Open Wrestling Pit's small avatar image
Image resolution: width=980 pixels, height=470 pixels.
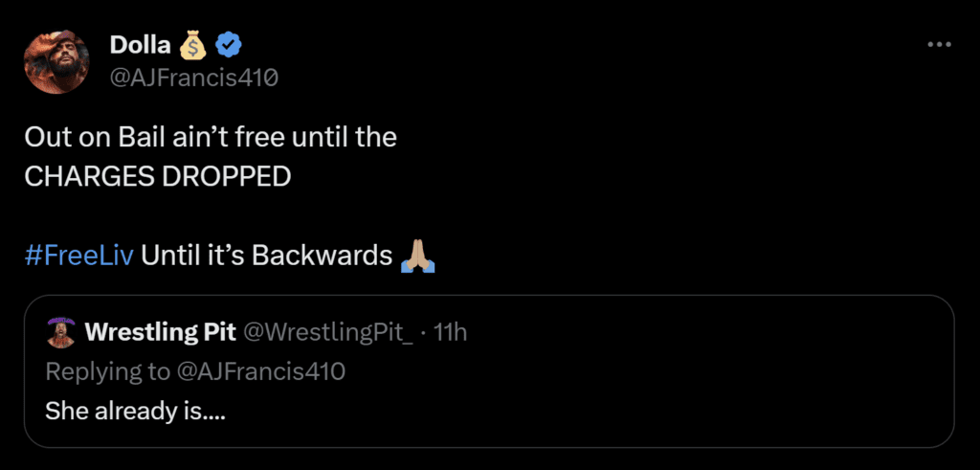[61, 331]
